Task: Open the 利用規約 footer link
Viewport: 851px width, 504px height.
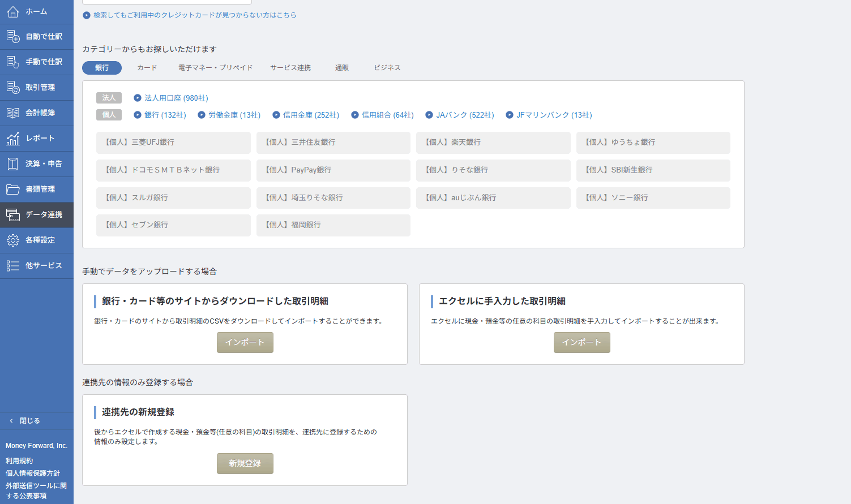Action: [19, 461]
